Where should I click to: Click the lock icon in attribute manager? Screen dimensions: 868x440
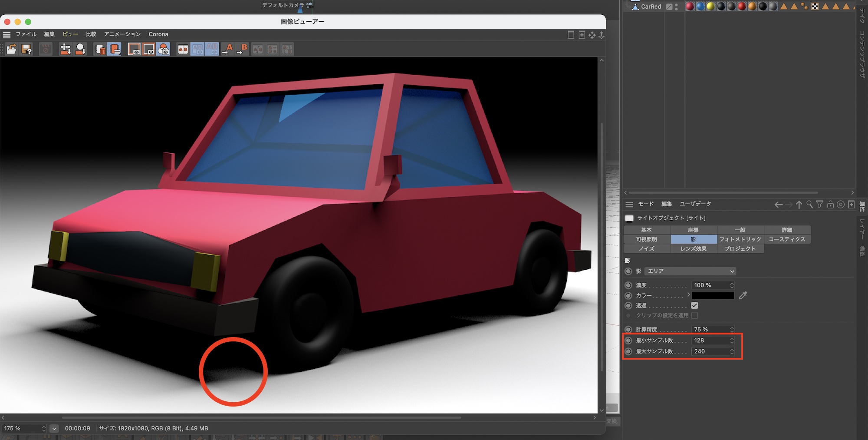pyautogui.click(x=830, y=204)
